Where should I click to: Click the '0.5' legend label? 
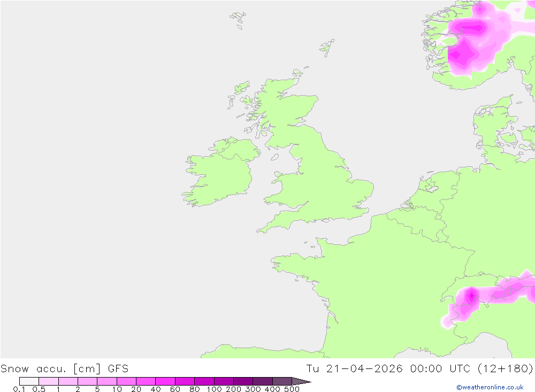point(39,389)
